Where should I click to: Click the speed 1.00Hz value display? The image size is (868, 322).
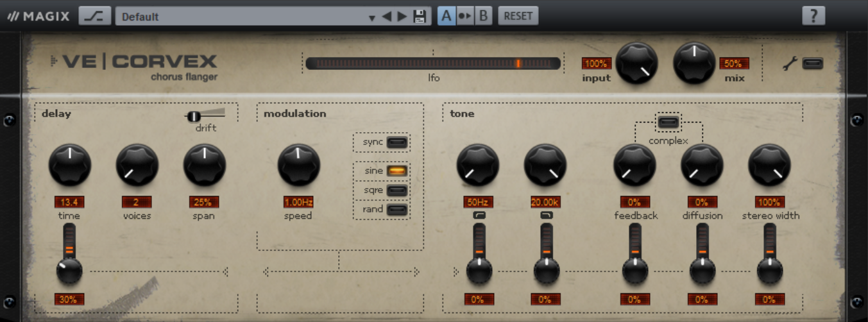(298, 202)
